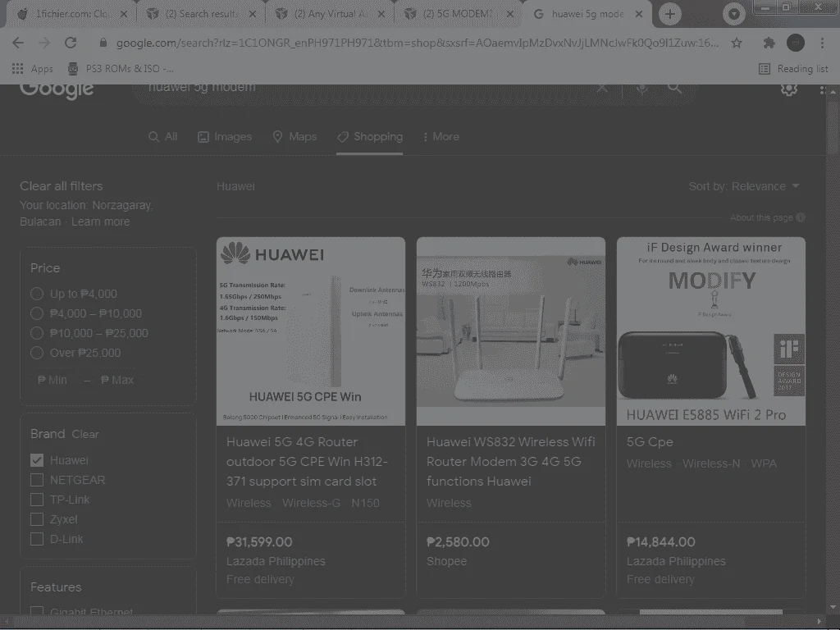Screen dimensions: 840x630
Task: Select the Up to ₱4,000 price option
Action: point(37,294)
